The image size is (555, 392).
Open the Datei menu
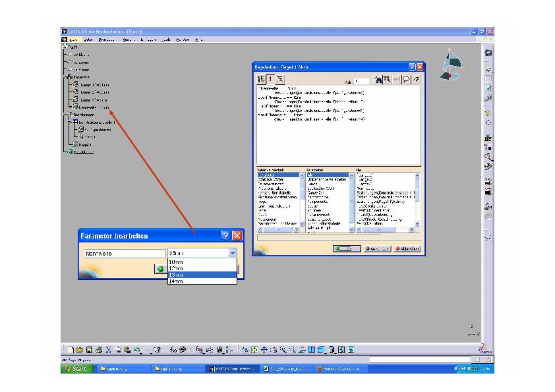[x=88, y=40]
